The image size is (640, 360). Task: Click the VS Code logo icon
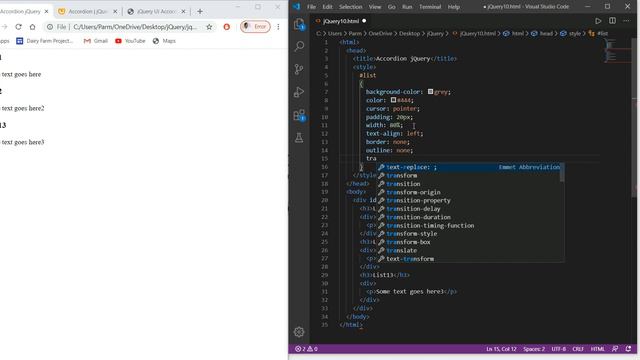pos(296,7)
